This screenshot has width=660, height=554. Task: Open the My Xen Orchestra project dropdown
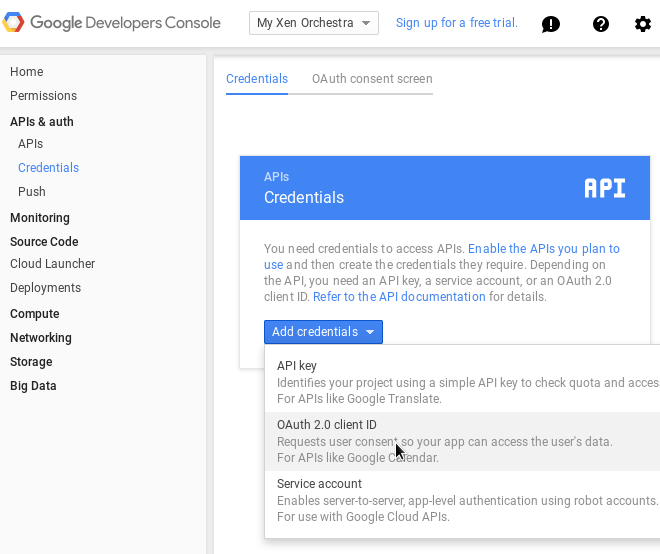314,23
